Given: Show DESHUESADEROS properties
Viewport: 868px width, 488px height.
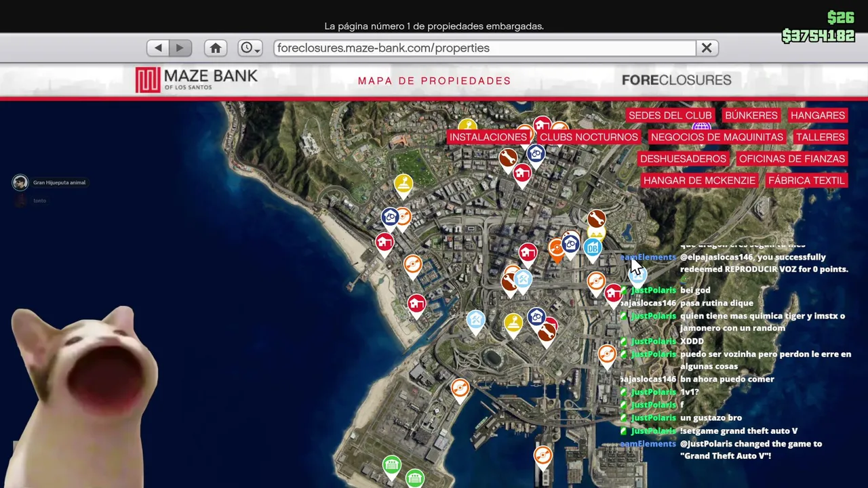Looking at the screenshot, I should coord(683,159).
